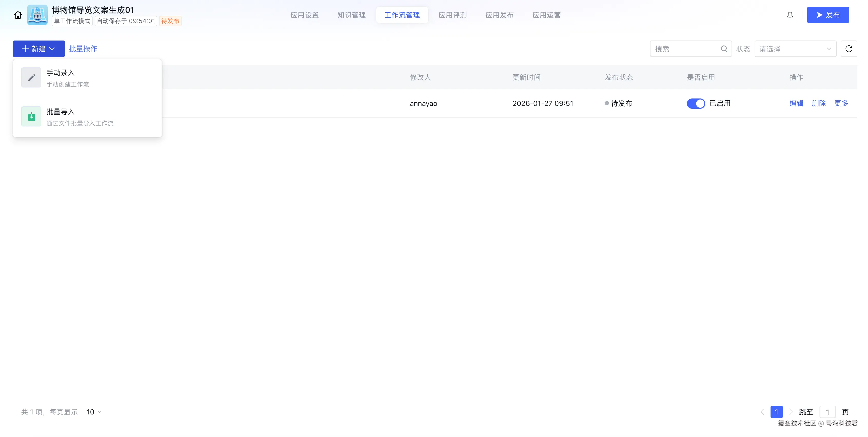Switch to the 应用评测 tab

(452, 15)
